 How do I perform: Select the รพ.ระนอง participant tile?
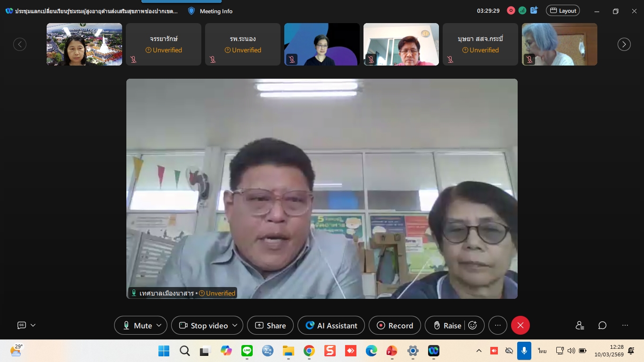[x=242, y=44]
